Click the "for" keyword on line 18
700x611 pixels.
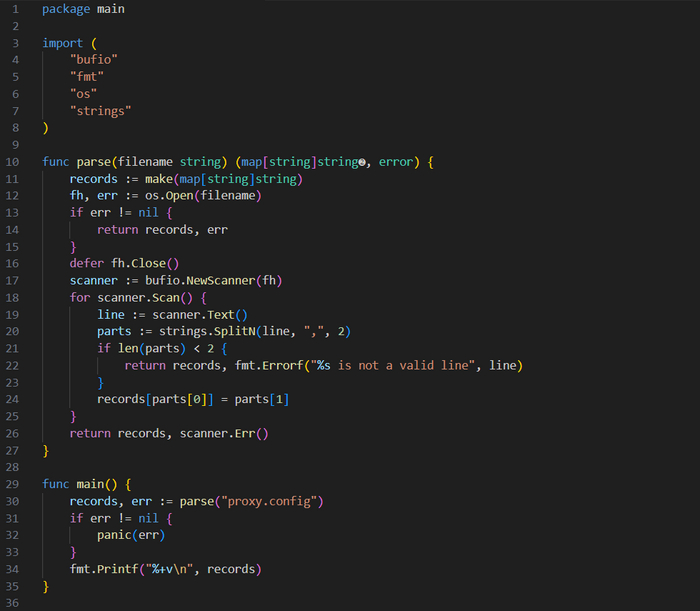click(80, 298)
